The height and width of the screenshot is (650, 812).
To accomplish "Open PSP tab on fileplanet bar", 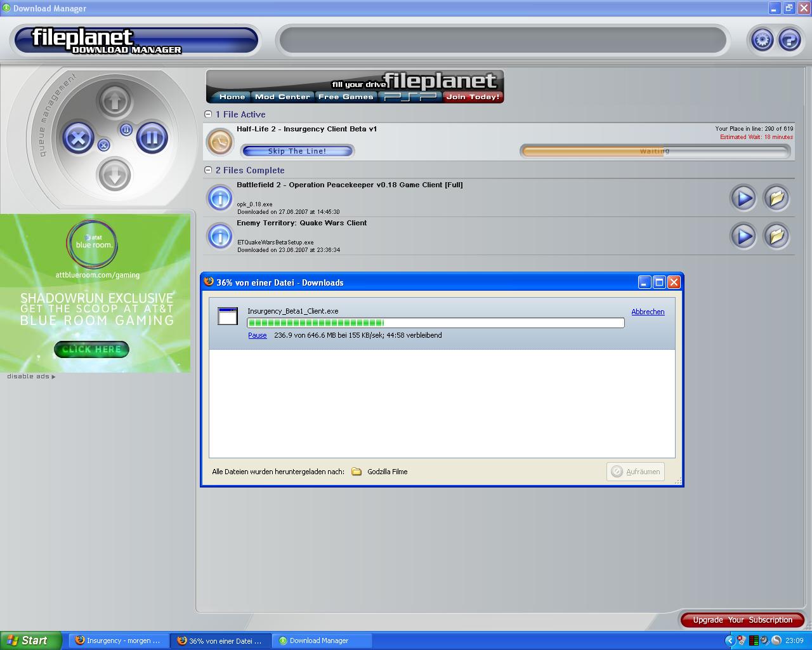I will point(410,96).
